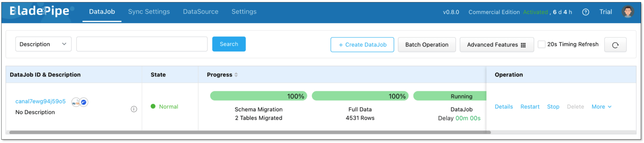Click the info icon in the DataJob row
Viewport: 644px width, 143px height.
134,109
